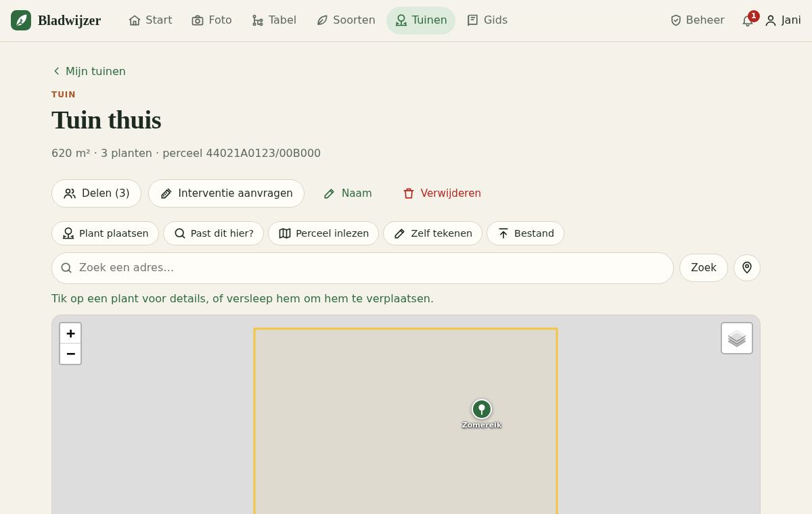Zoom in on the map
The height and width of the screenshot is (514, 812).
pyautogui.click(x=70, y=333)
